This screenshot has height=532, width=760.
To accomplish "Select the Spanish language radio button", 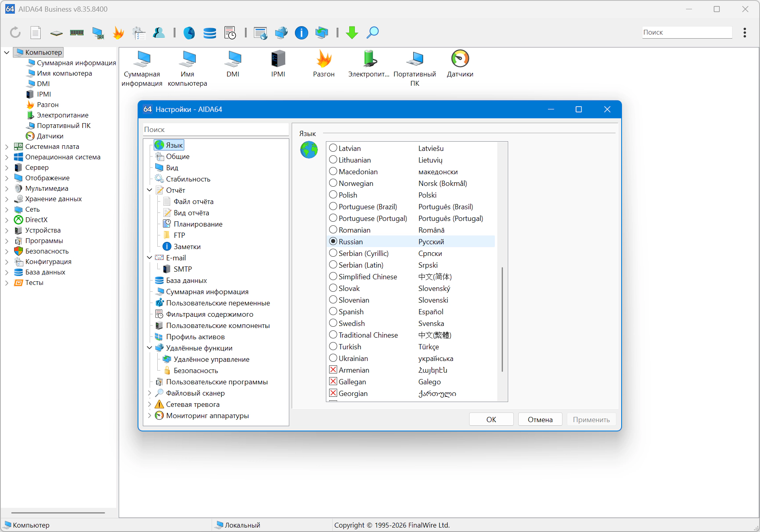I will click(x=333, y=311).
